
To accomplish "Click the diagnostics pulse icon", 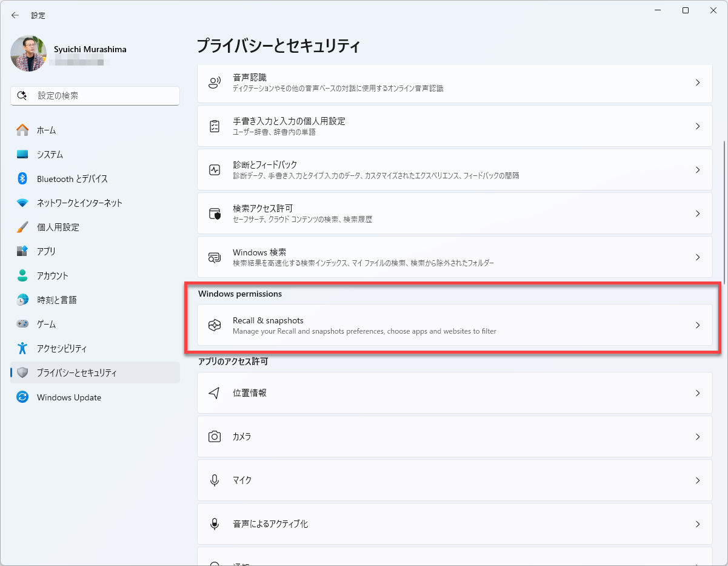I will (215, 170).
